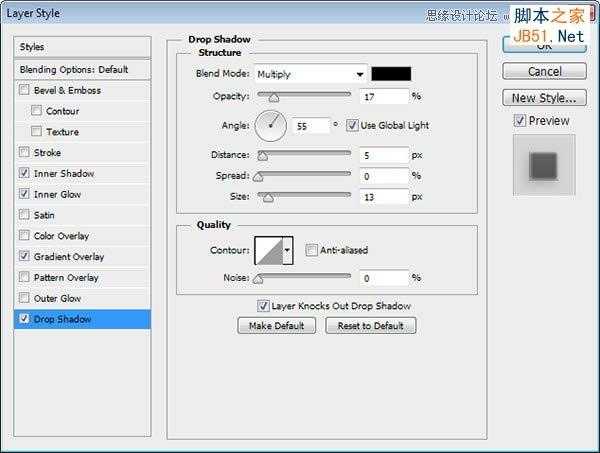Click the New Style... button
Screen dimensions: 600x453
(x=544, y=98)
